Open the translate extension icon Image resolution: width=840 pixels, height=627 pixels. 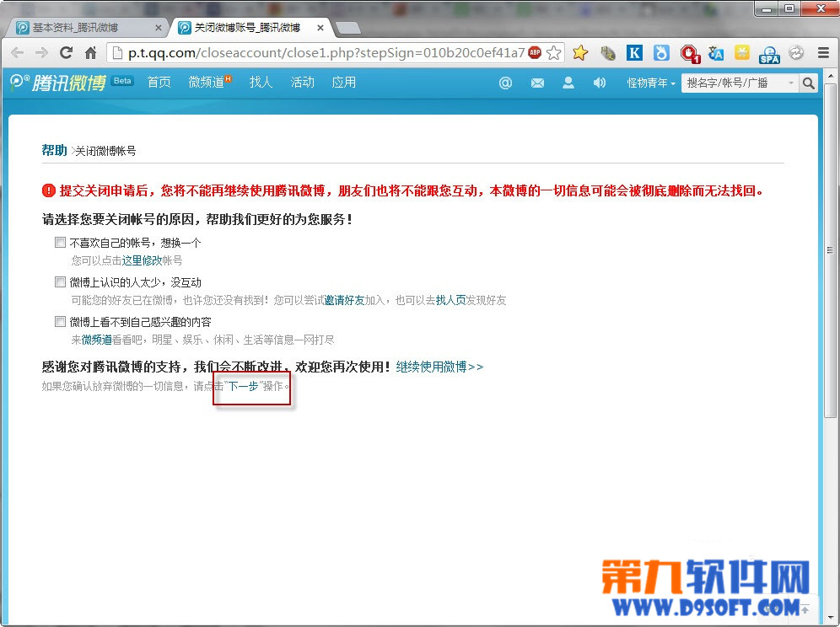[716, 53]
